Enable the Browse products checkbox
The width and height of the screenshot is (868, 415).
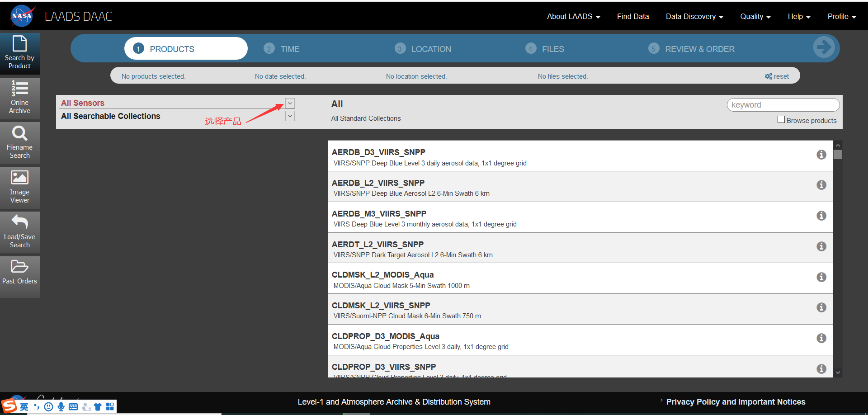pyautogui.click(x=781, y=120)
